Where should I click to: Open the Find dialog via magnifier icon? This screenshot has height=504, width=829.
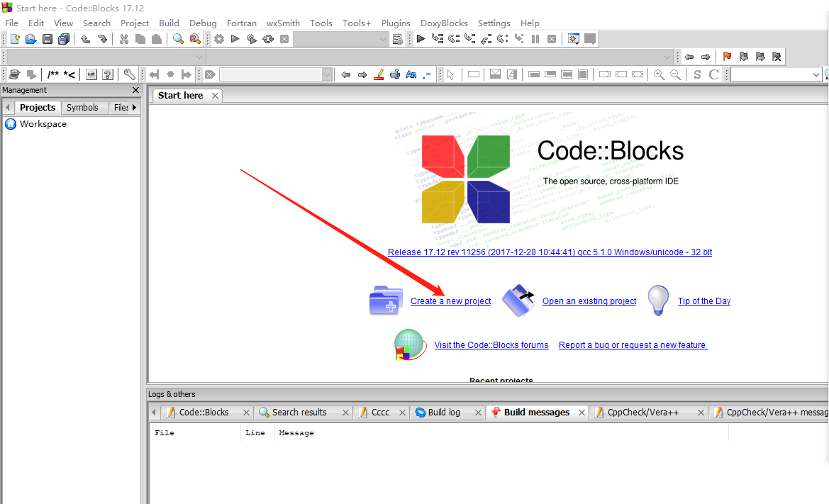(x=178, y=39)
